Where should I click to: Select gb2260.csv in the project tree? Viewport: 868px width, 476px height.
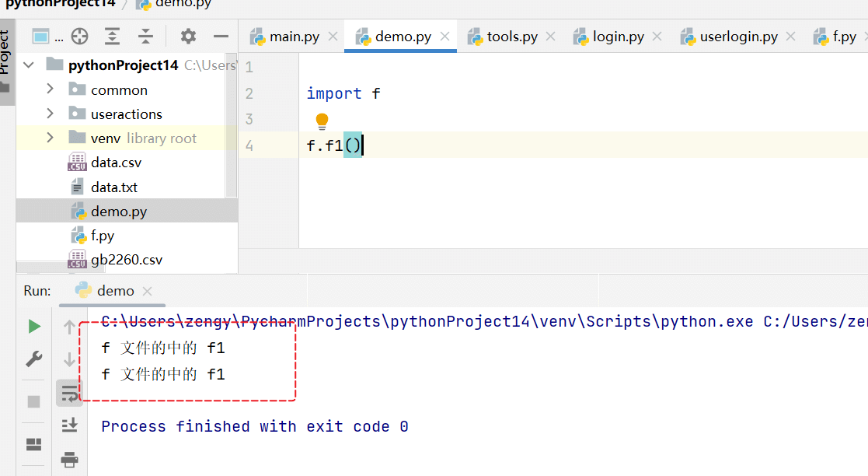115,260
